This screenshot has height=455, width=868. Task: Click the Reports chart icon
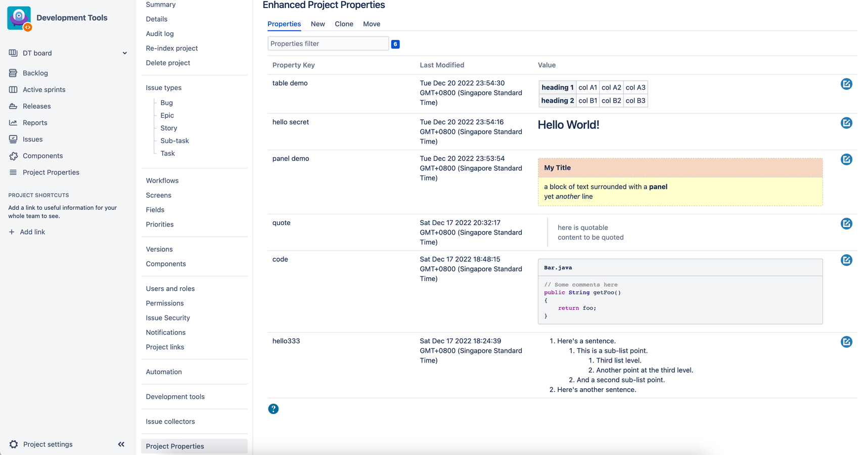[x=13, y=123]
